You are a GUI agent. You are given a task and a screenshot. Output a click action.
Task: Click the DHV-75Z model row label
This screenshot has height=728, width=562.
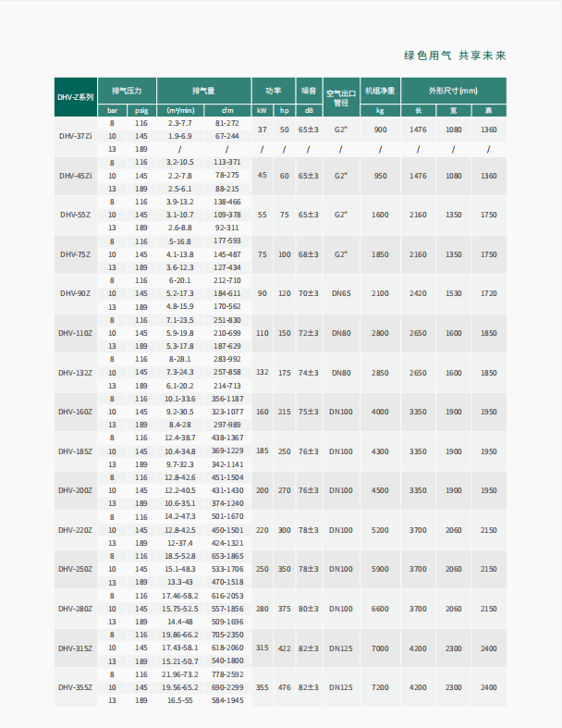click(x=75, y=254)
